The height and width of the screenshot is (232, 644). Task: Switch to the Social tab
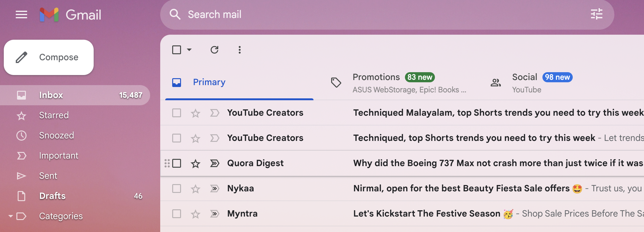pyautogui.click(x=559, y=83)
